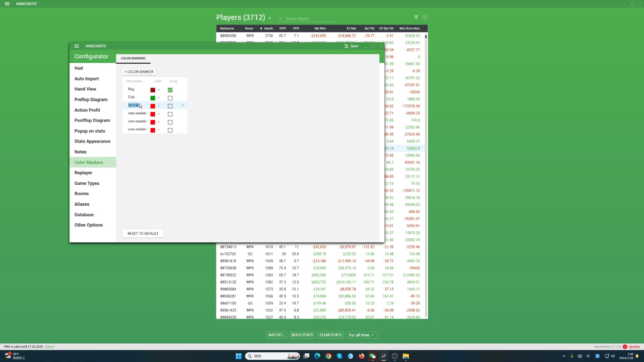Click RESET TO DEFAULT button
644x362 pixels.
pos(143,234)
